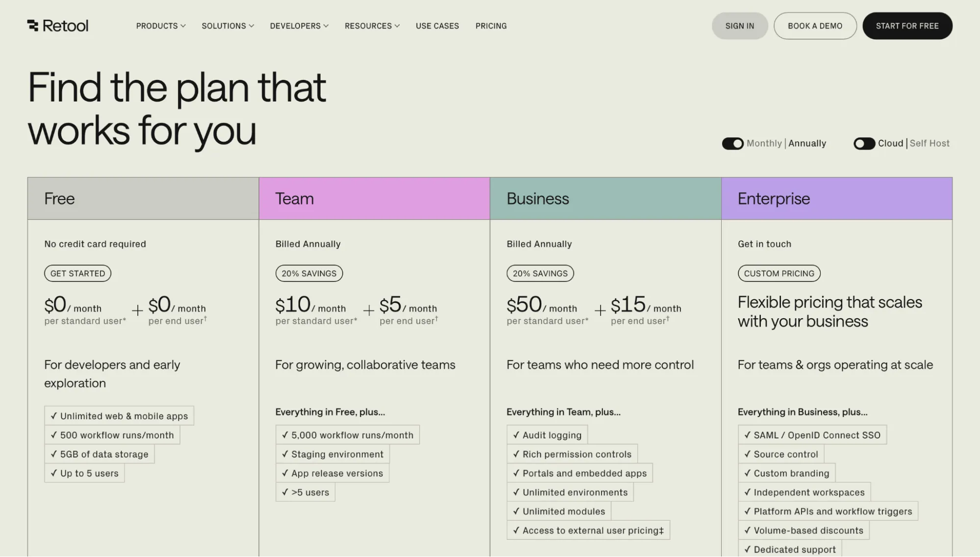980x557 pixels.
Task: Click 'Custom branding' feature
Action: [x=787, y=473]
